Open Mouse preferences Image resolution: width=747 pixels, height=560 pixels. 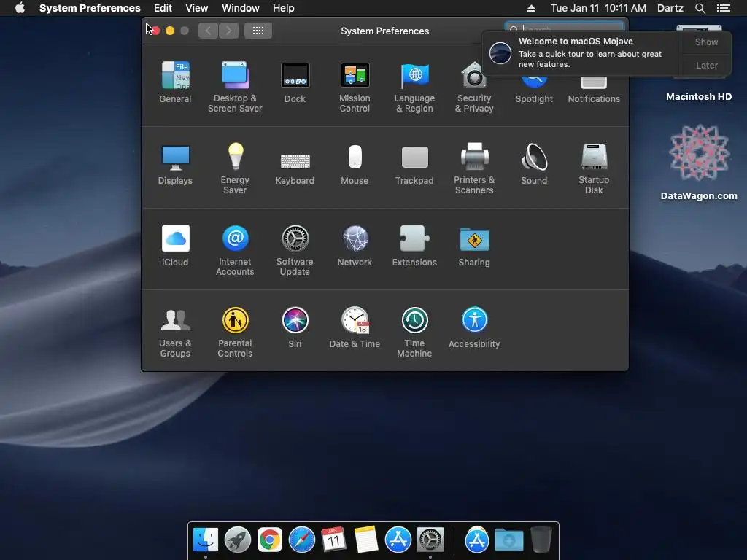pos(355,164)
